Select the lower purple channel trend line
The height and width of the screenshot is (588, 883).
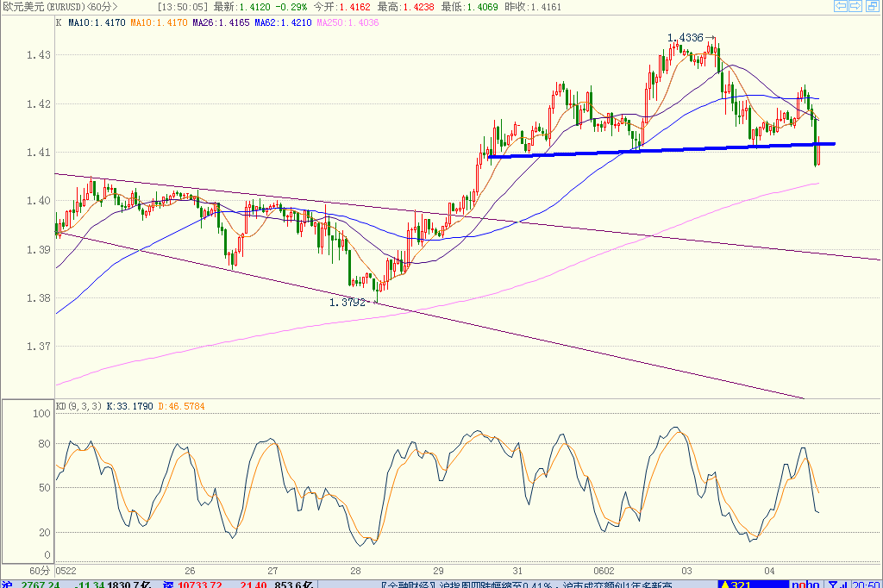coord(431,316)
